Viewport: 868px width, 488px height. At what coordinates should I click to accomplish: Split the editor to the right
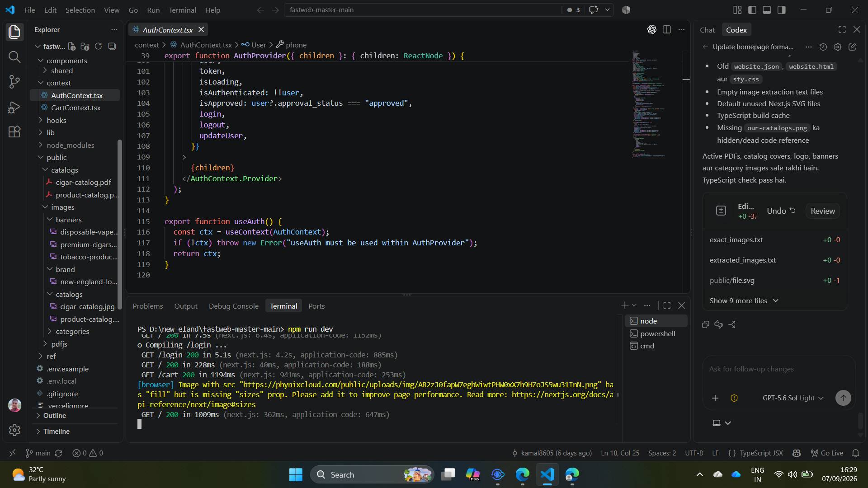click(x=667, y=30)
